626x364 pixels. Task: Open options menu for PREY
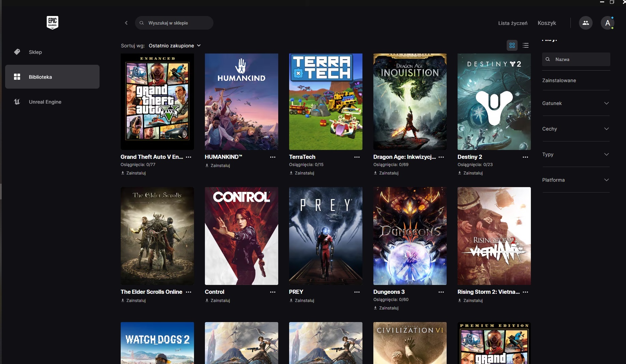357,292
